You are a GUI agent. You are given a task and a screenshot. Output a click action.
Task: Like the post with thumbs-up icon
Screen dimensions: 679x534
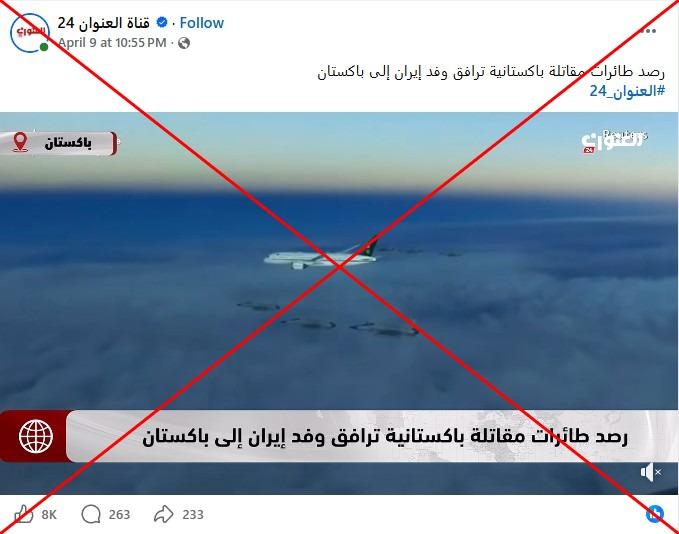pos(23,515)
